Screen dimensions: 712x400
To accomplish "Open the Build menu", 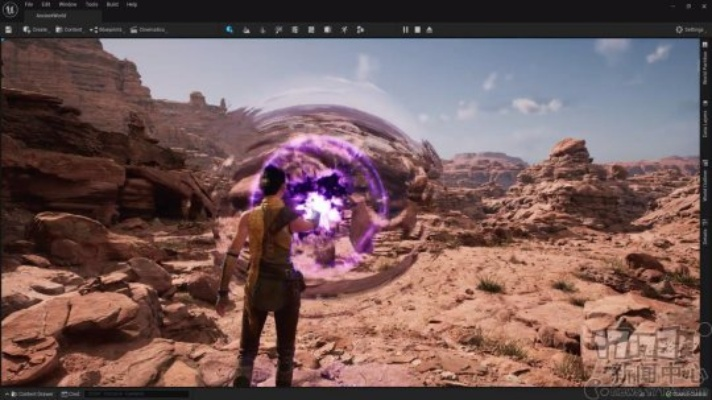I will click(x=112, y=5).
